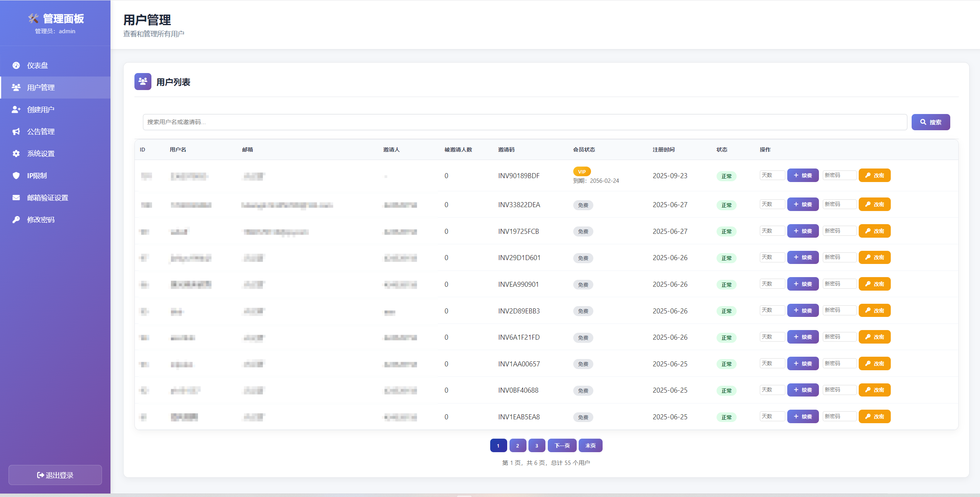Open the 仪表盘 sidebar menu item
Screen dimensions: 980x497
[x=37, y=65]
